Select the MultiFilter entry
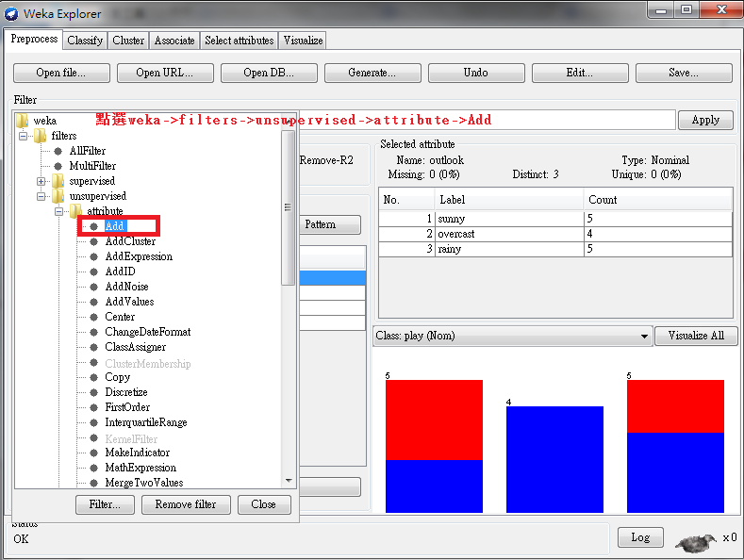 coord(92,166)
